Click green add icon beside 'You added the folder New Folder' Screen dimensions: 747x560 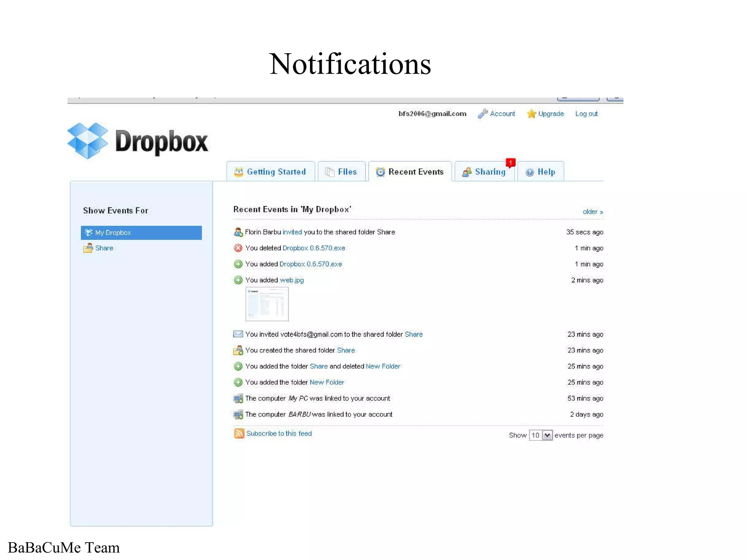coord(238,382)
